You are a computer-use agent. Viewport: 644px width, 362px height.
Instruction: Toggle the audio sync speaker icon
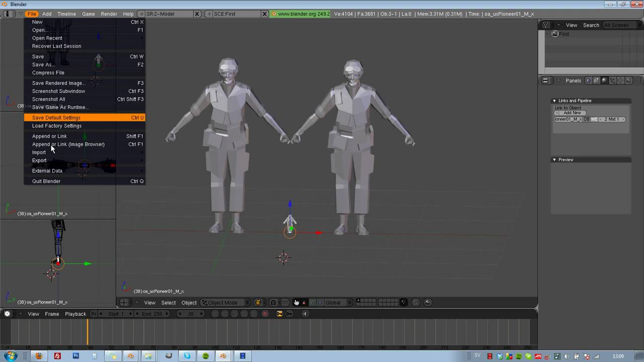[x=305, y=314]
